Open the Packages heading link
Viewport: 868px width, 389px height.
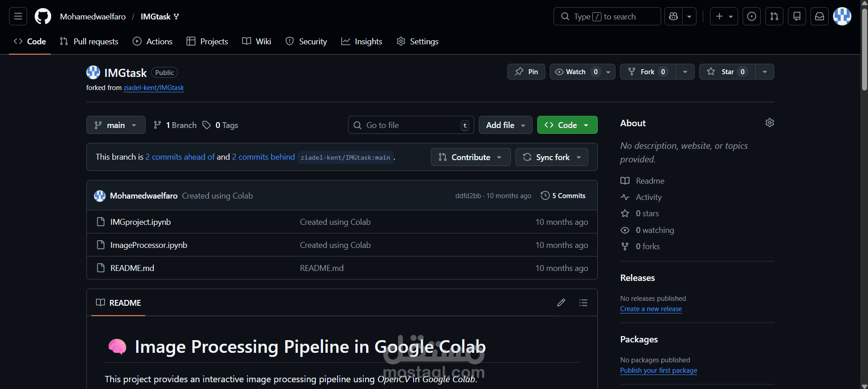639,339
